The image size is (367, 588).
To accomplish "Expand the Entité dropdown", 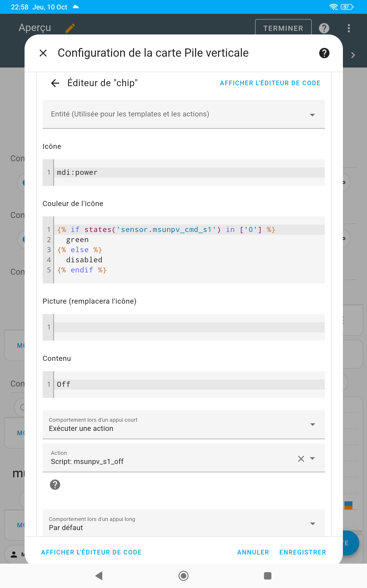I will (x=312, y=115).
